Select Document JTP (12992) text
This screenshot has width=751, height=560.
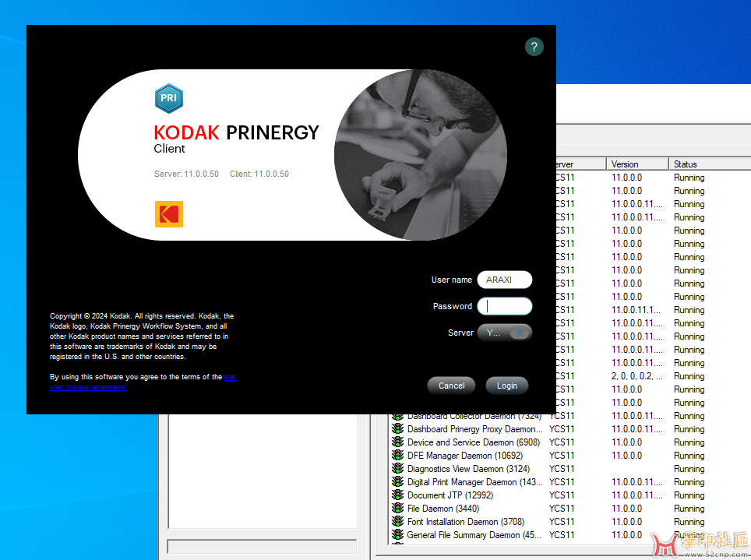coord(450,495)
